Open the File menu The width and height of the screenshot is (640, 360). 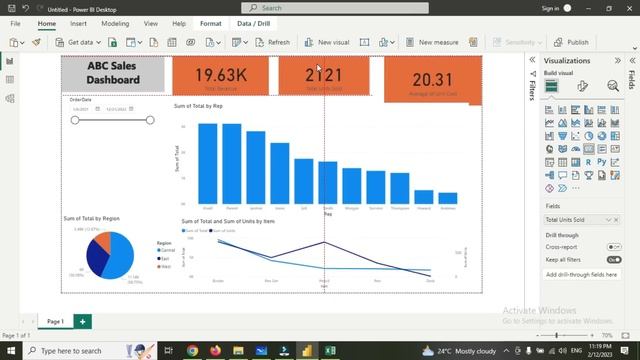pos(15,24)
